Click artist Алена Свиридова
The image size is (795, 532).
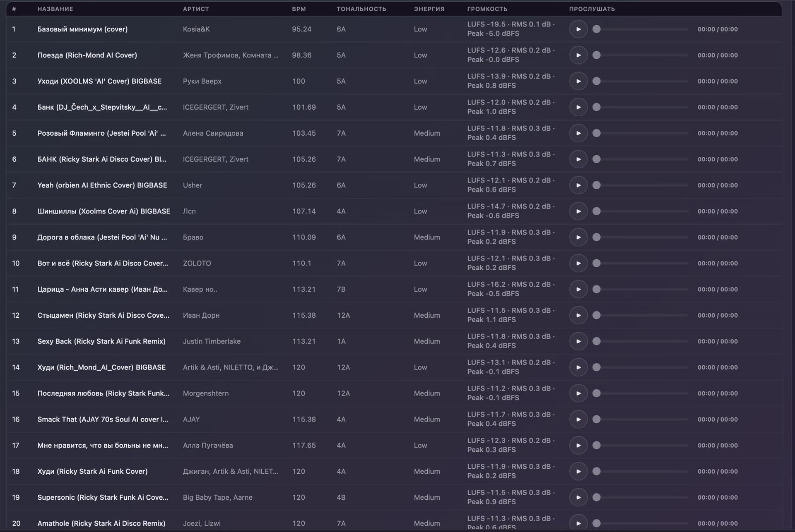(213, 133)
